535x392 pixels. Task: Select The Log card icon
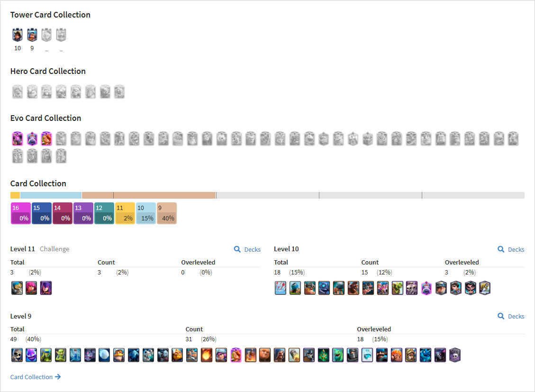485,288
